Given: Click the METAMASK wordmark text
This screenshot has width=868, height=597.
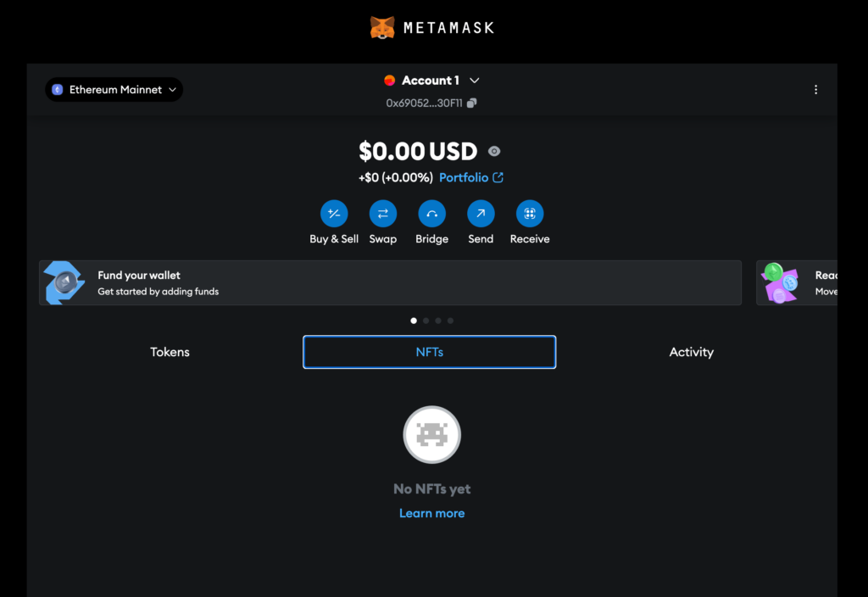Looking at the screenshot, I should 449,28.
